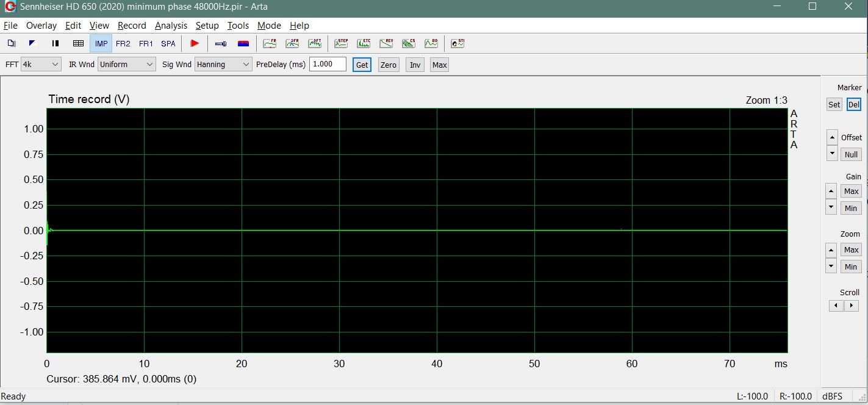The image size is (868, 405).
Task: Click the L:-100.0 level indicator
Action: 752,396
